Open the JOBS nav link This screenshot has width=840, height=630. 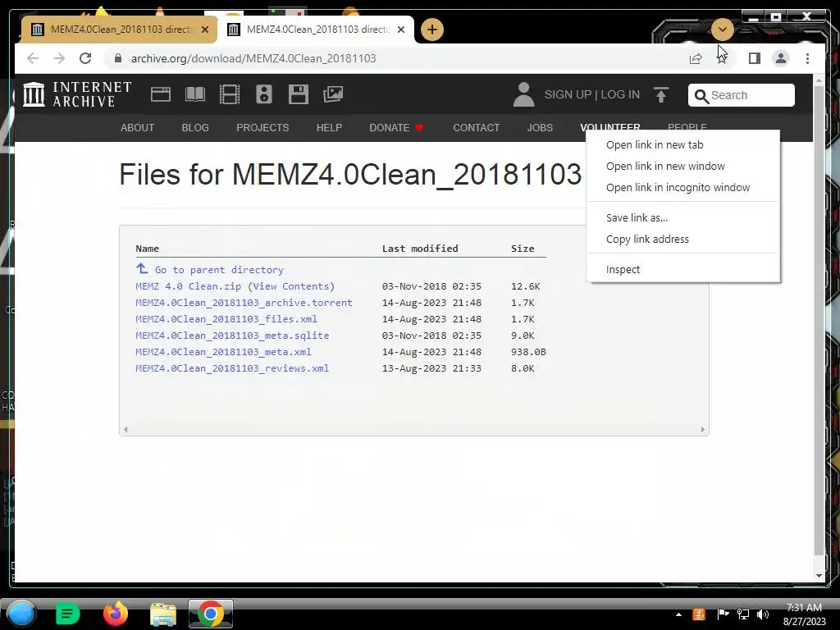click(540, 127)
